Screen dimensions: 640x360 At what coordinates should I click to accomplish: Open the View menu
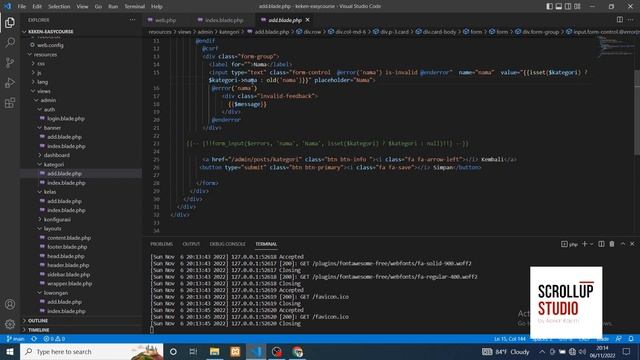coord(82,6)
